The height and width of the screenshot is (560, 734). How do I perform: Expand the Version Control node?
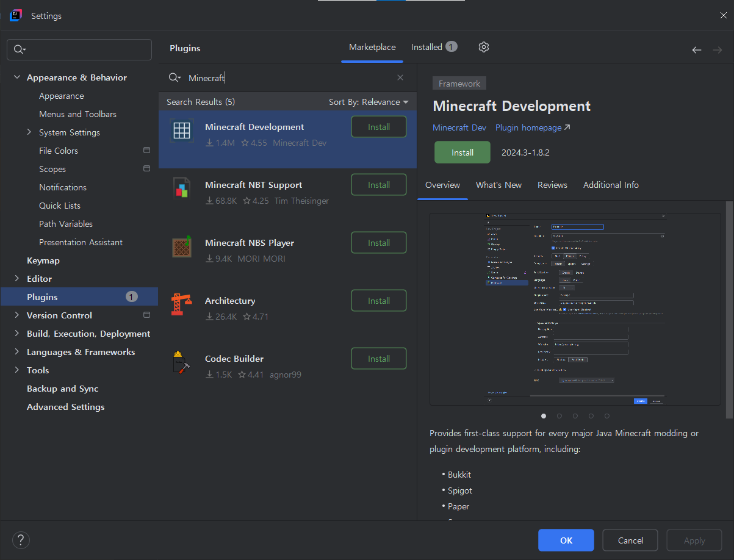point(16,315)
